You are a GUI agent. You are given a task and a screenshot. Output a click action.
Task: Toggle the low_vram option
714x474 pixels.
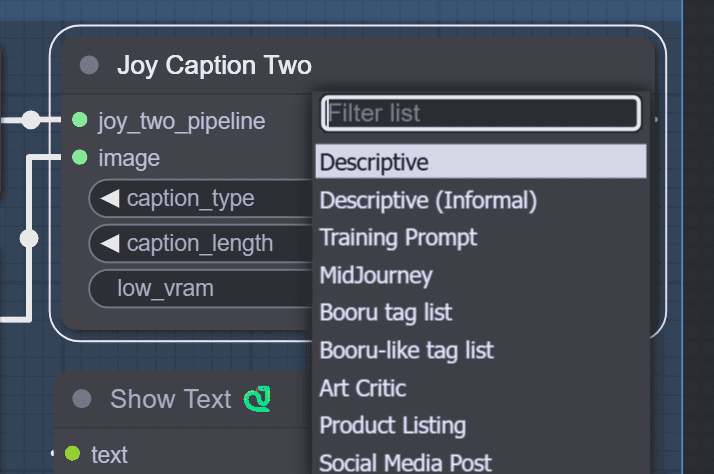coord(200,288)
